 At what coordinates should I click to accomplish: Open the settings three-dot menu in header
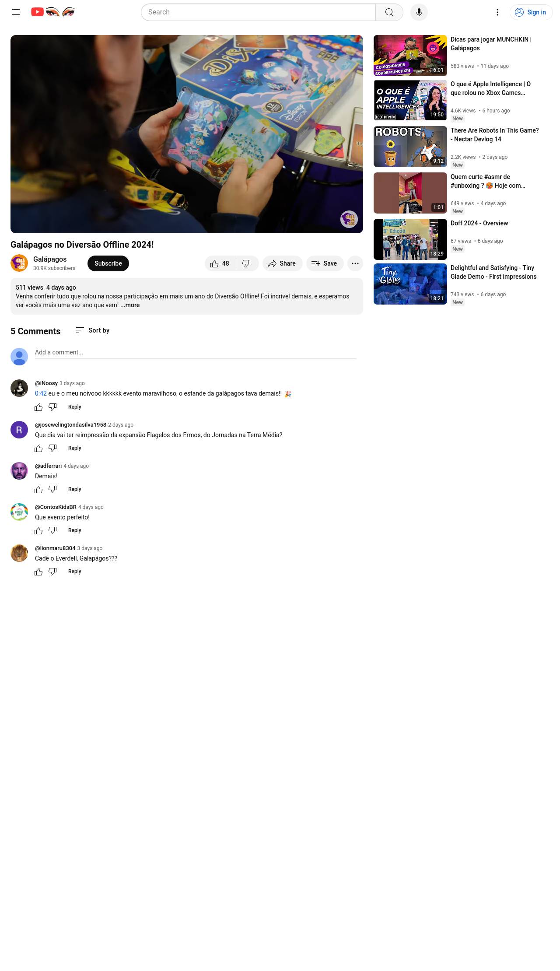click(x=497, y=12)
